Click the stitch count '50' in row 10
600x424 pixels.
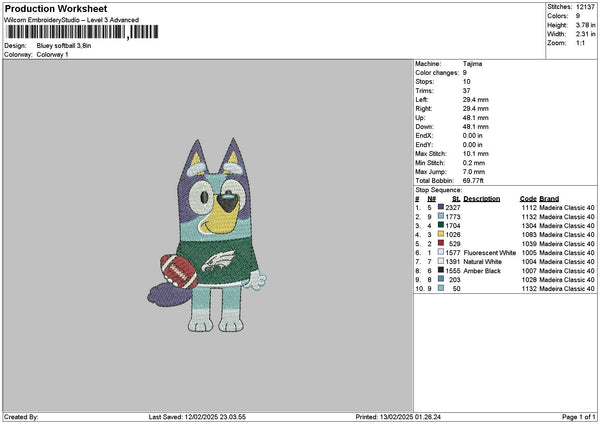457,289
